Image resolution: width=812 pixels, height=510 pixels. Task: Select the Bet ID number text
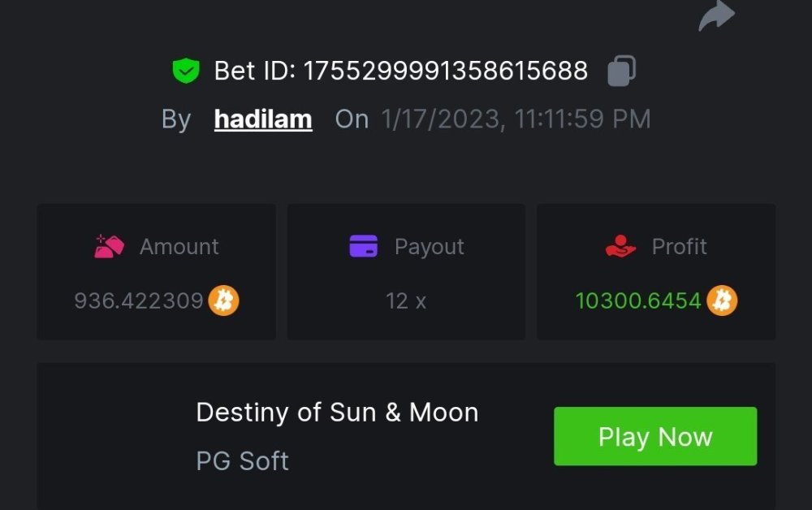click(445, 71)
